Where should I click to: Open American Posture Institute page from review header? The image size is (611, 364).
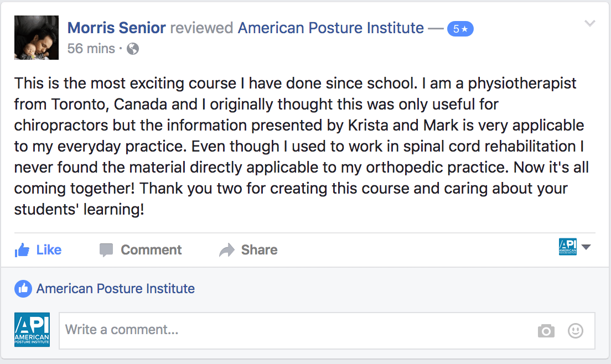coord(330,28)
